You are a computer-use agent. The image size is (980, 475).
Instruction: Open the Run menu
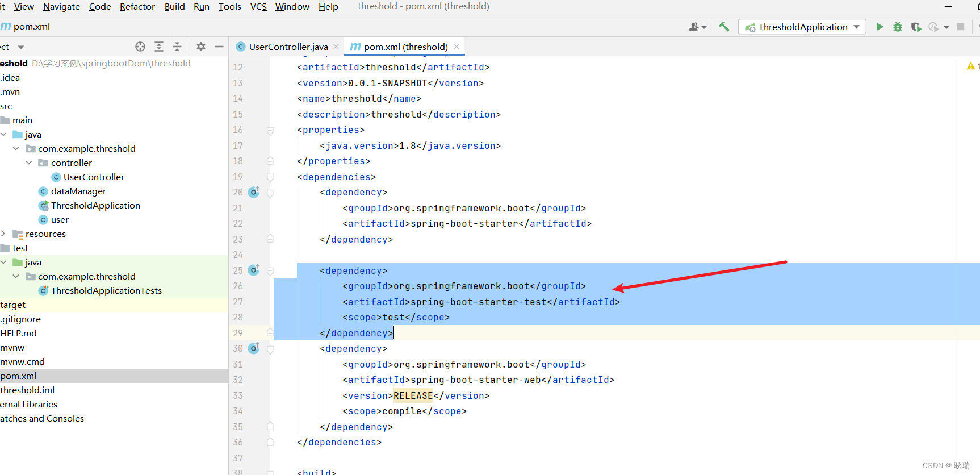202,7
